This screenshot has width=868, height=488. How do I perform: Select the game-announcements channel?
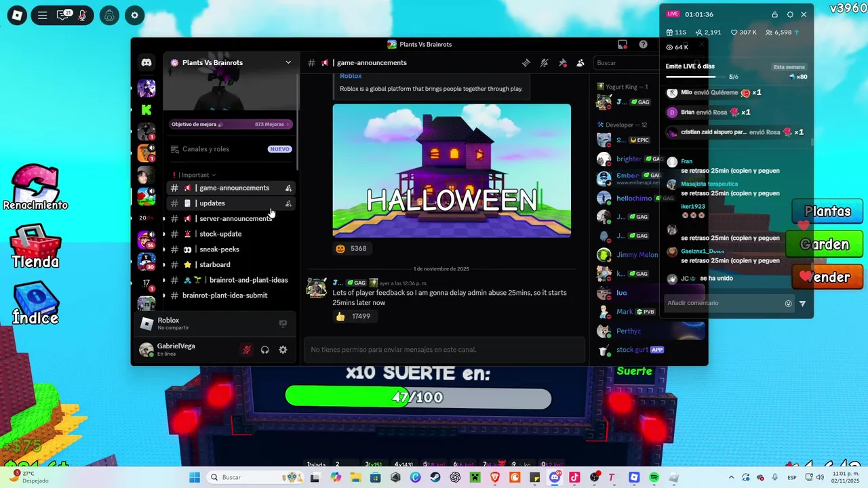pyautogui.click(x=231, y=188)
